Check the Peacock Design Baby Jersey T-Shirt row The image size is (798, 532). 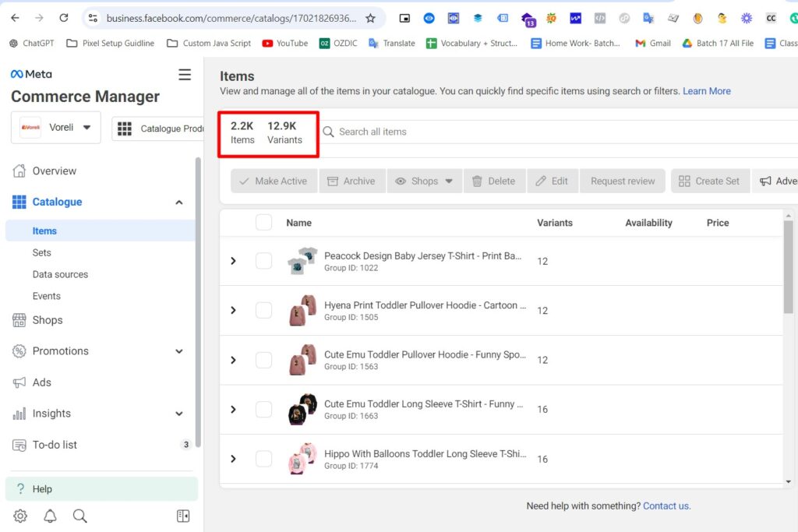coord(263,261)
